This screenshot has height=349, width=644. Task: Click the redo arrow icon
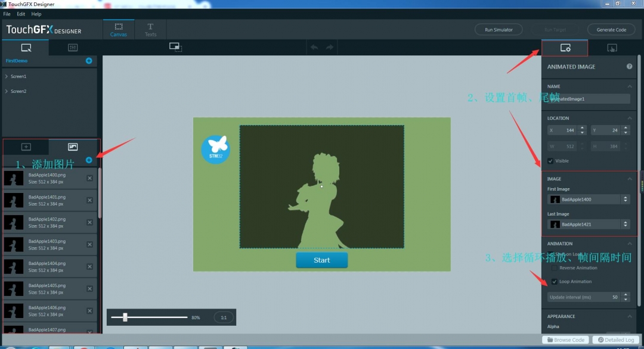pyautogui.click(x=329, y=47)
